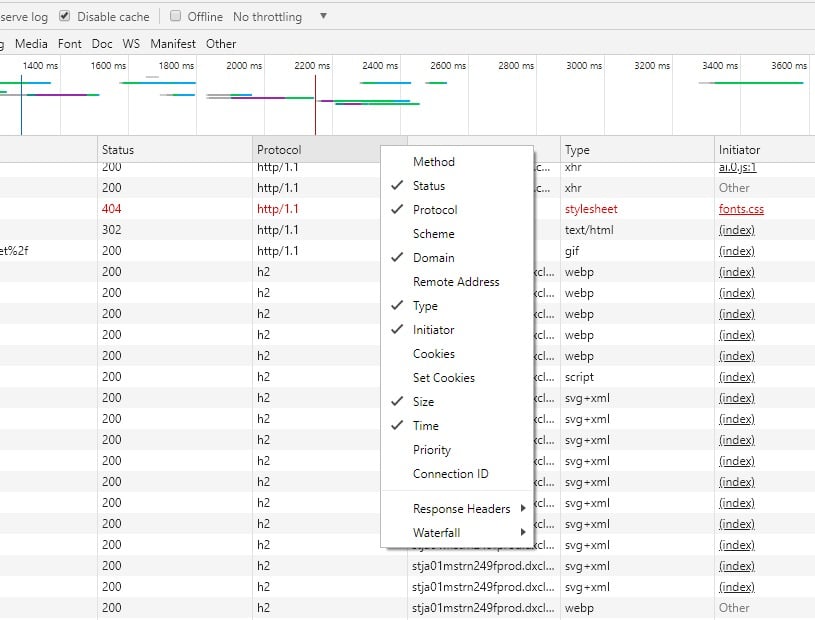
Task: Enable the Priority column
Action: (x=432, y=450)
